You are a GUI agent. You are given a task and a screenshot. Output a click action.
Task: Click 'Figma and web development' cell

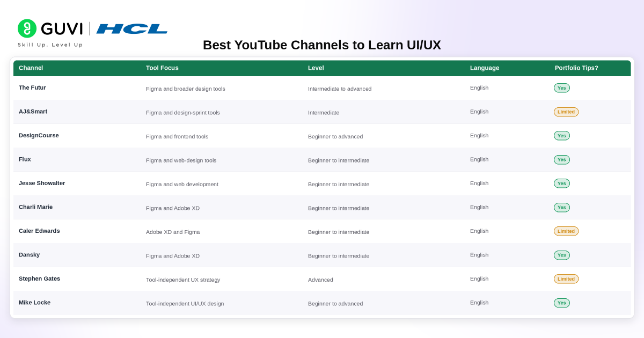(x=182, y=184)
